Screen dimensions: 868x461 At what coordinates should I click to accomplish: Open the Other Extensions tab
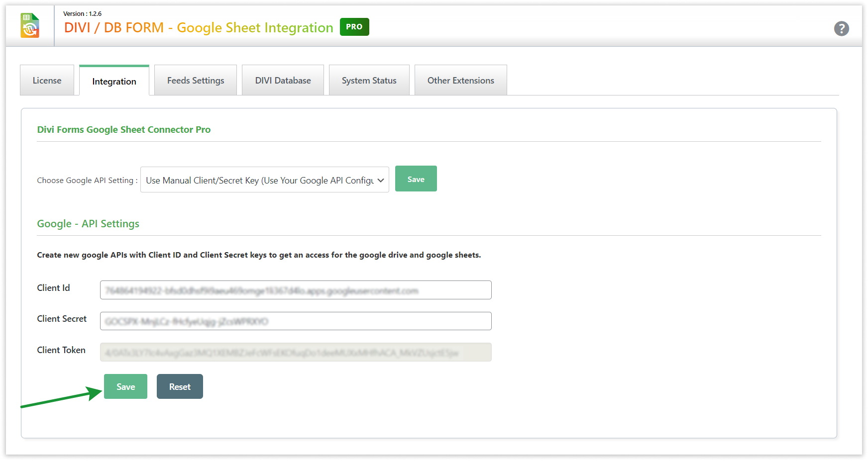460,81
